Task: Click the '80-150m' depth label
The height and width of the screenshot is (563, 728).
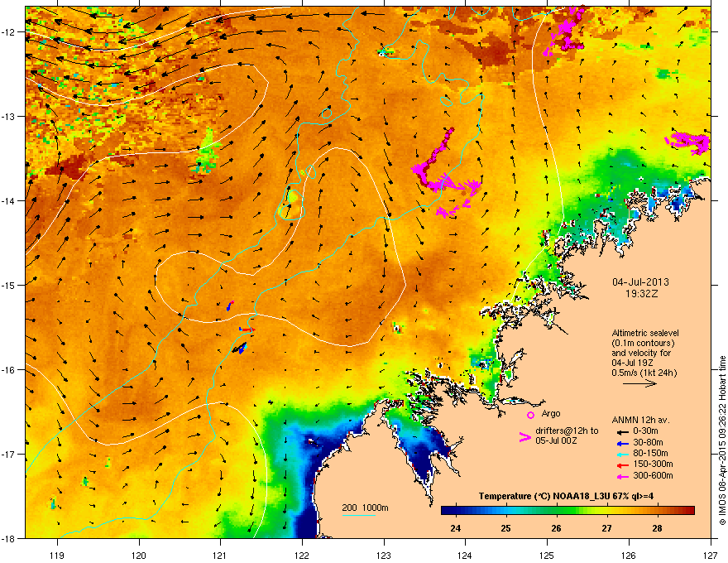Action: click(650, 454)
